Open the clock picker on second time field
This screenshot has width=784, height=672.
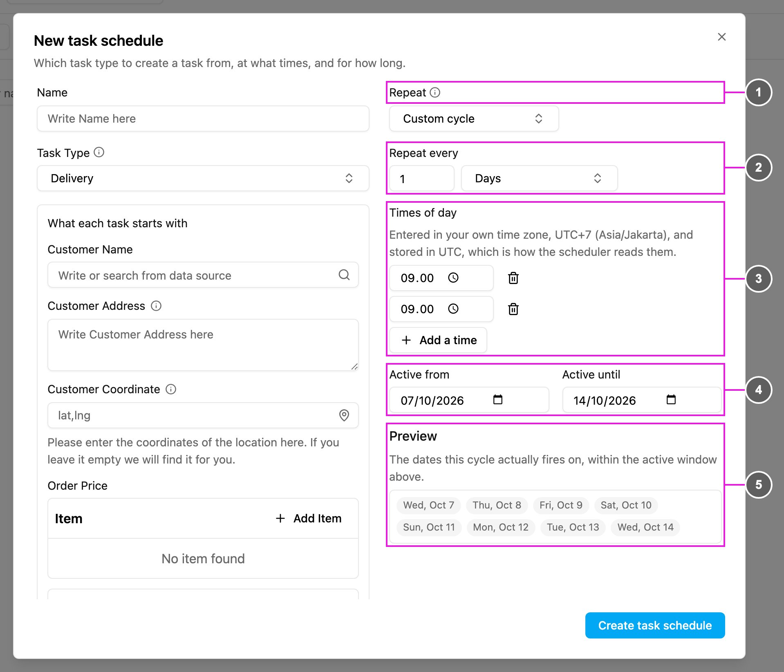(453, 309)
